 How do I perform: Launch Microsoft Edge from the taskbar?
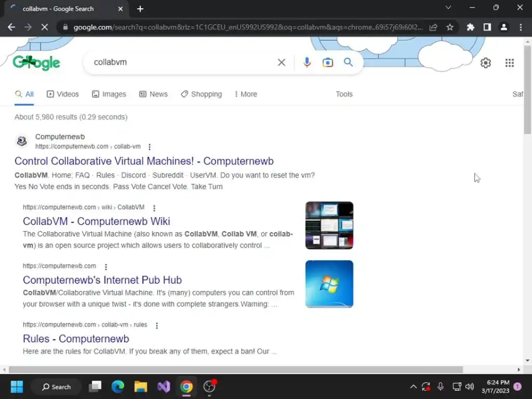[118, 387]
